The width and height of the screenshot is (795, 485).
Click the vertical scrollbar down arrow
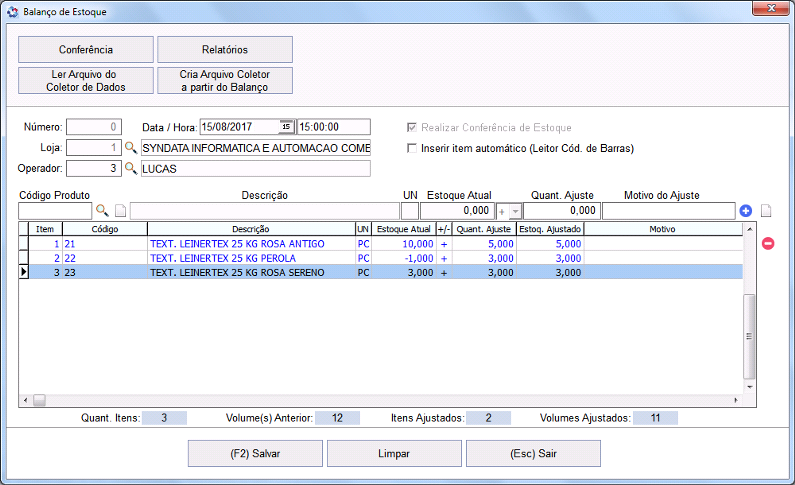pos(749,387)
